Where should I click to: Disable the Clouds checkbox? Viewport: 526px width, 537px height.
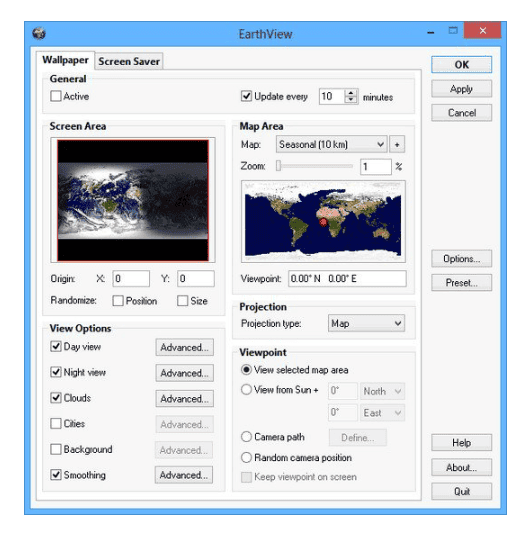(x=55, y=398)
